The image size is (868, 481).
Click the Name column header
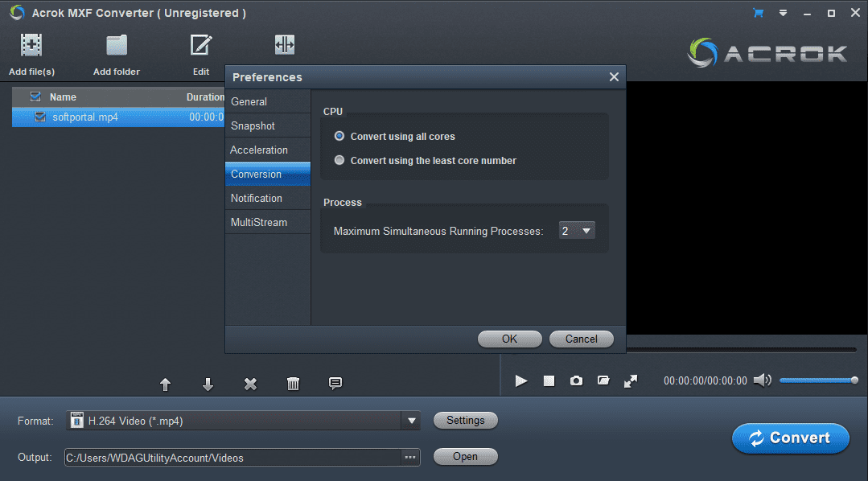63,97
